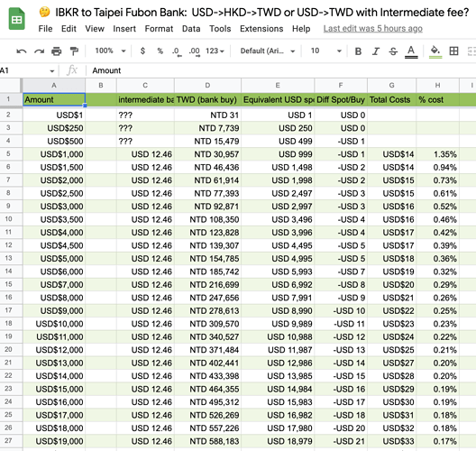Open the 123 more formats dropdown

coord(215,51)
